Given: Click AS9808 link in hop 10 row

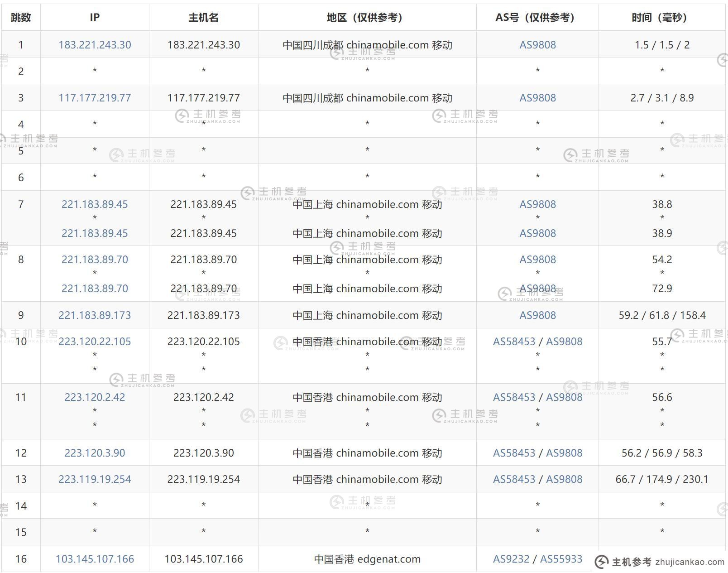Looking at the screenshot, I should coord(564,342).
